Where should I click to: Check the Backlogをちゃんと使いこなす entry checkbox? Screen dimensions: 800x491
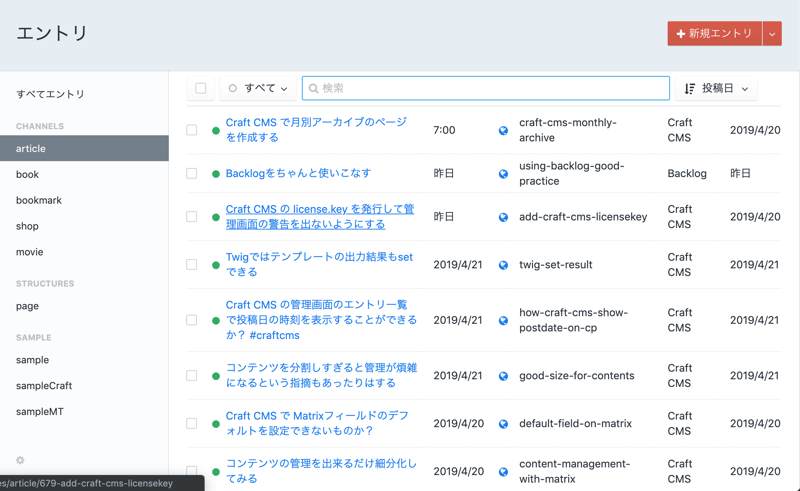point(192,174)
